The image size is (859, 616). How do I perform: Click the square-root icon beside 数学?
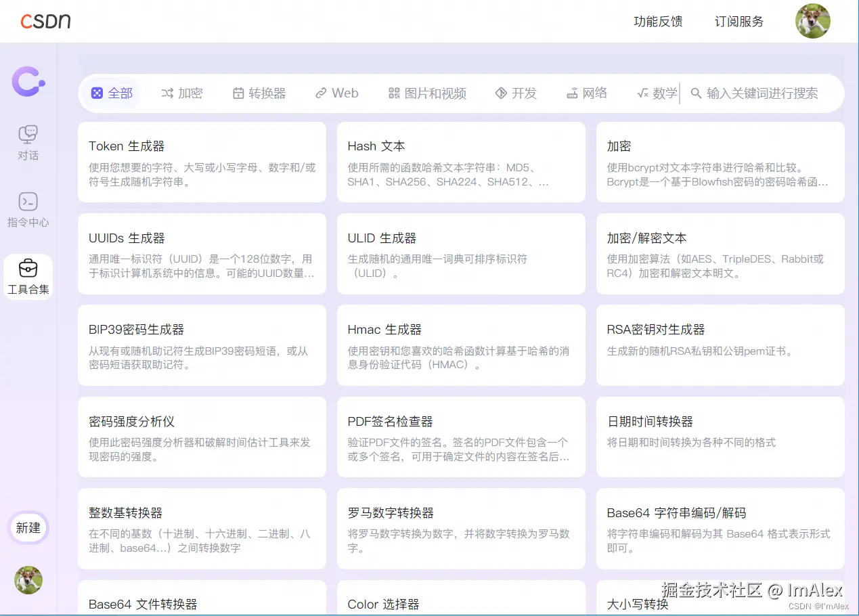[x=643, y=93]
